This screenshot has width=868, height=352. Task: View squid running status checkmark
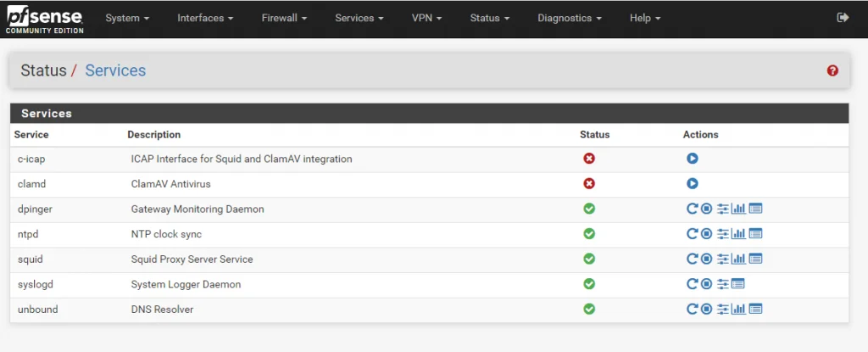[x=589, y=259]
